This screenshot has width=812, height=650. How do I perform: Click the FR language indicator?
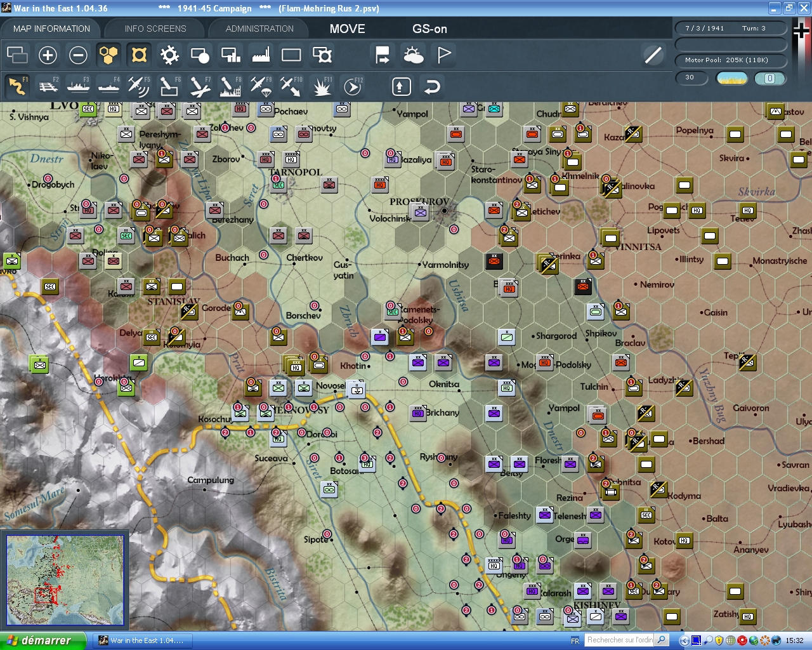click(575, 640)
